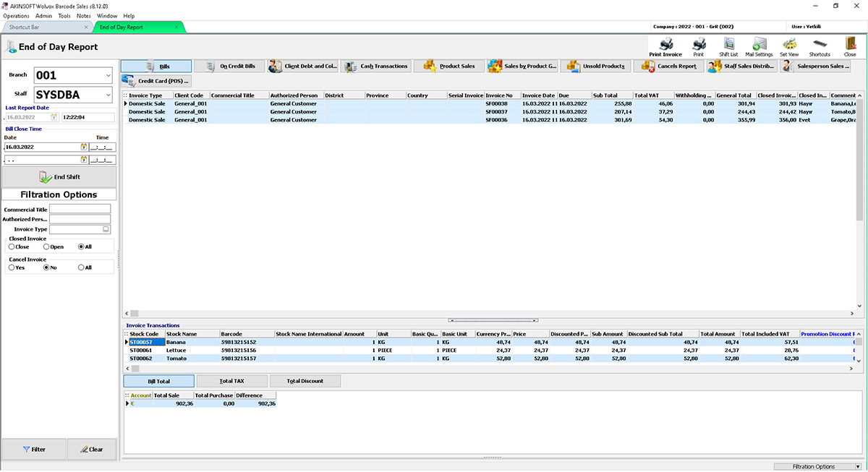
Task: Open the Product Sales report
Action: pos(449,66)
